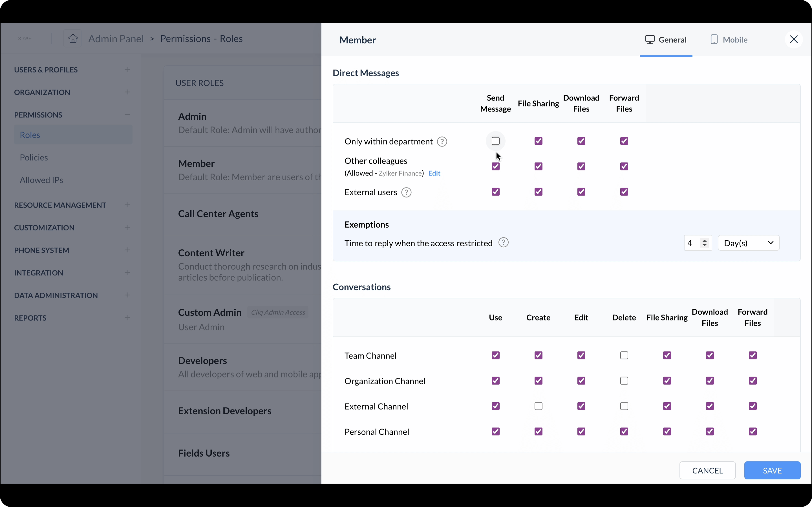The width and height of the screenshot is (812, 507).
Task: Click the Integration expand icon
Action: 127,272
